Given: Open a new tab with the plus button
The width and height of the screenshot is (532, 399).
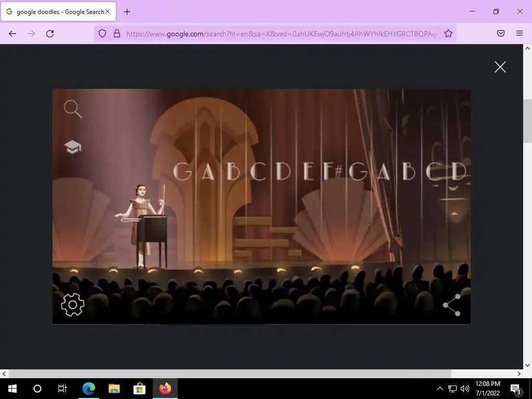Looking at the screenshot, I should (127, 12).
